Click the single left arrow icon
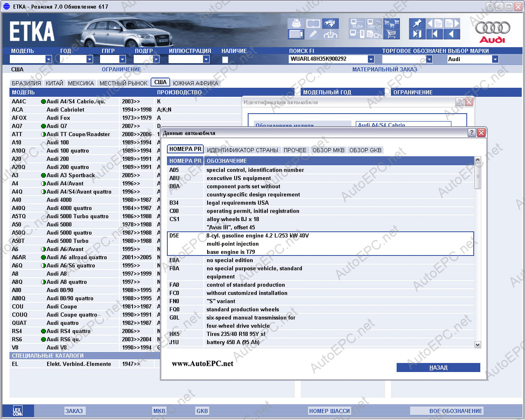This screenshot has width=525, height=420. pos(452,34)
